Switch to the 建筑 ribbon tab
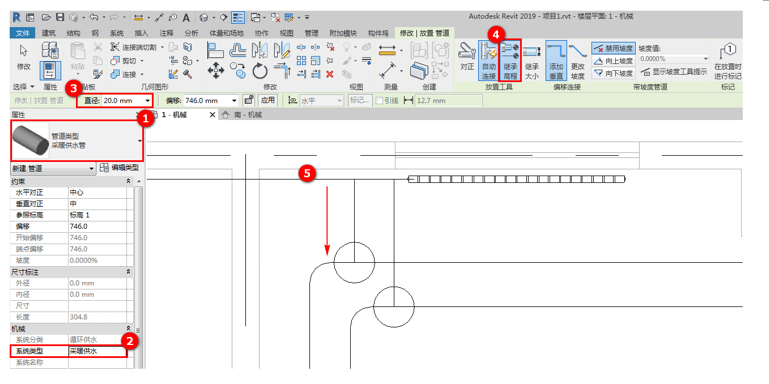This screenshot has height=384, width=769. click(x=49, y=33)
